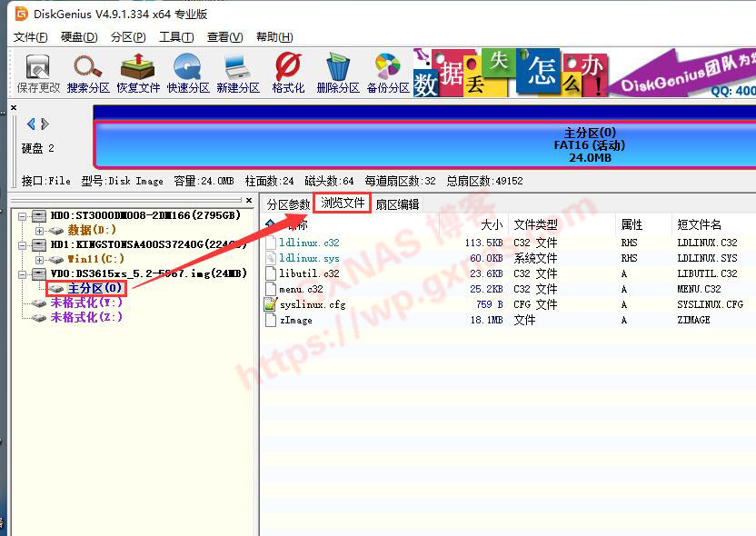Select the Quick Partition (快速分区) icon
This screenshot has height=536, width=756.
pyautogui.click(x=188, y=74)
